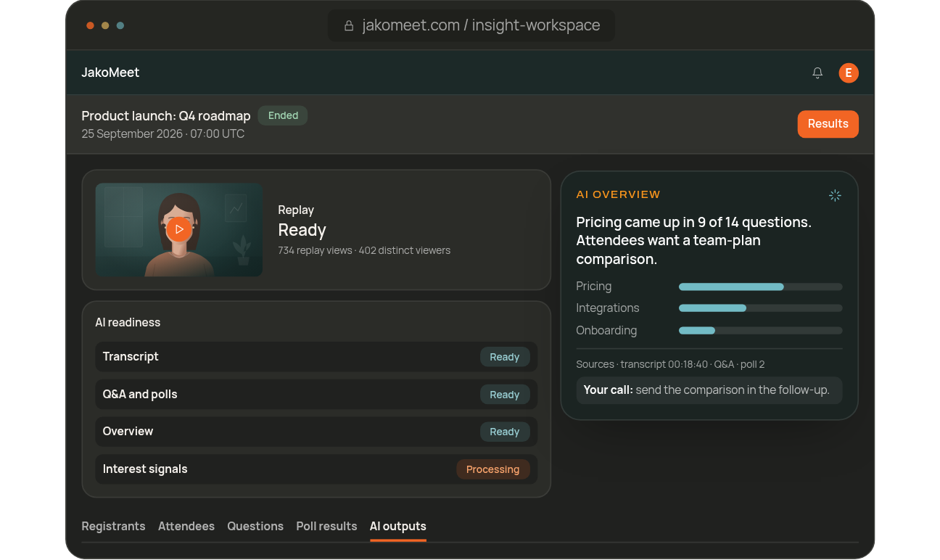940x560 pixels.
Task: Switch to the Attendees tab
Action: (186, 526)
